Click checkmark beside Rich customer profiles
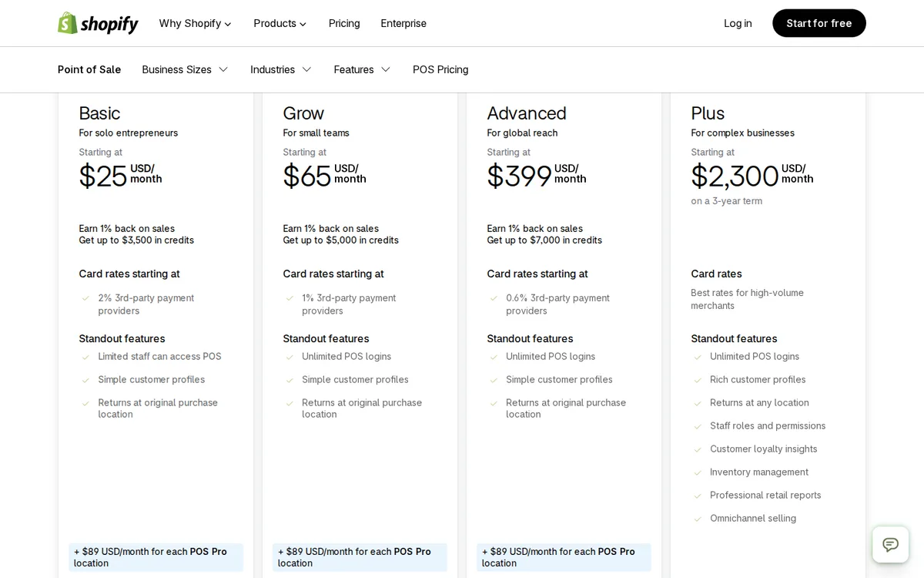The width and height of the screenshot is (924, 578). (x=698, y=380)
